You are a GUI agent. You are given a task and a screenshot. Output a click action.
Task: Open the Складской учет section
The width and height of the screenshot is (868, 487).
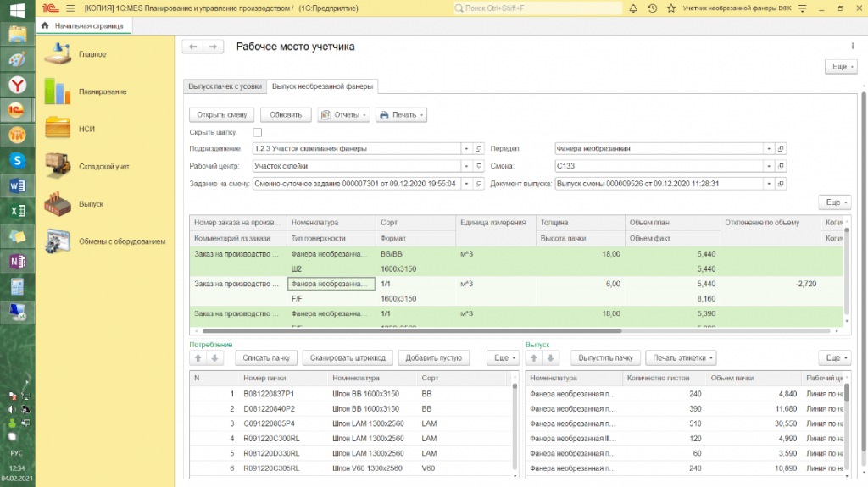click(x=105, y=166)
